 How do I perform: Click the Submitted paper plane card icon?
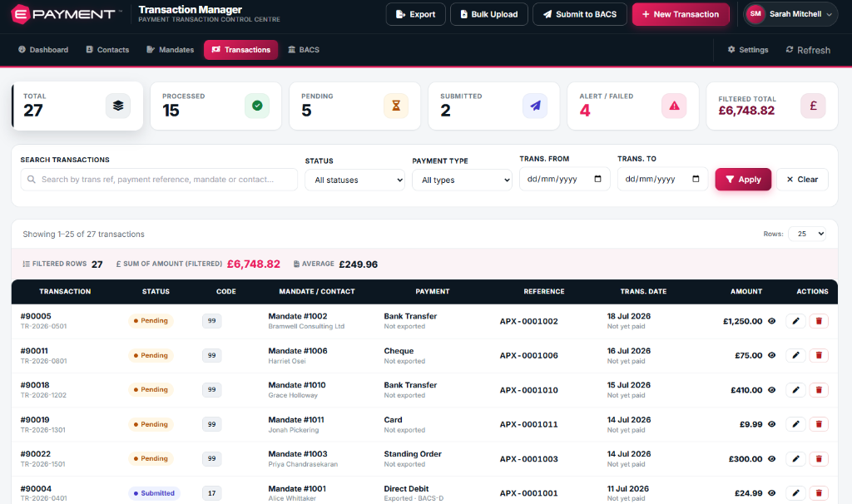(535, 106)
